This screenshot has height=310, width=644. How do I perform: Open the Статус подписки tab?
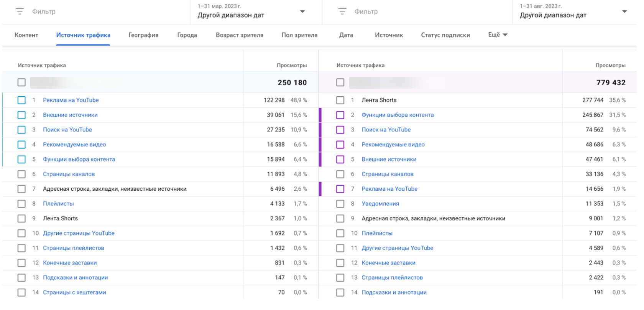coord(445,35)
